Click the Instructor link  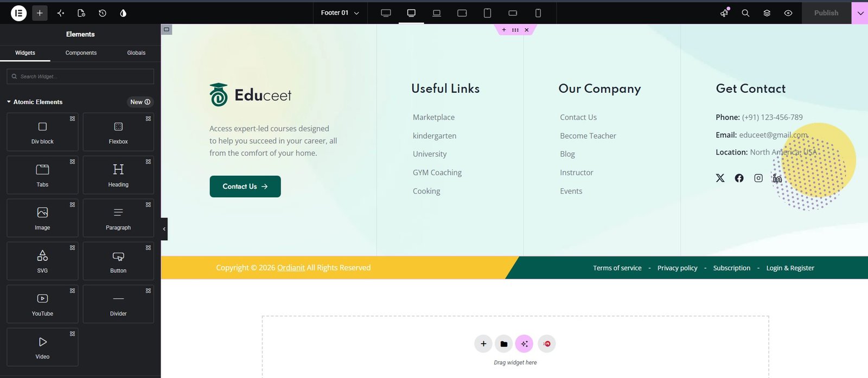tap(577, 172)
